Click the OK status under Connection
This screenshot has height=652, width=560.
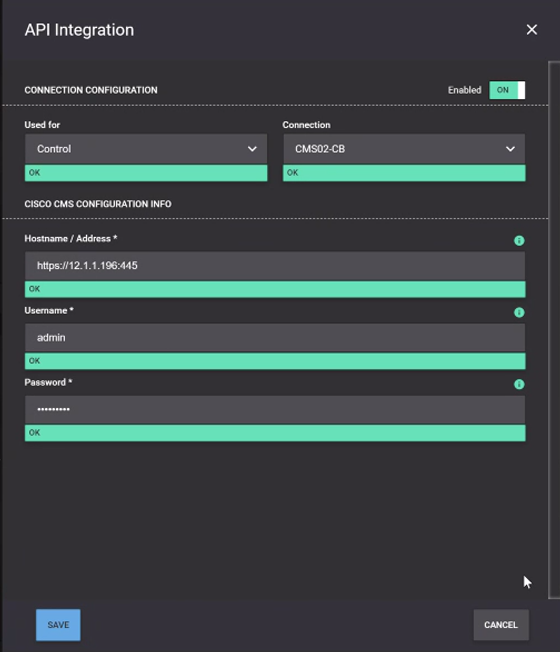coord(404,173)
